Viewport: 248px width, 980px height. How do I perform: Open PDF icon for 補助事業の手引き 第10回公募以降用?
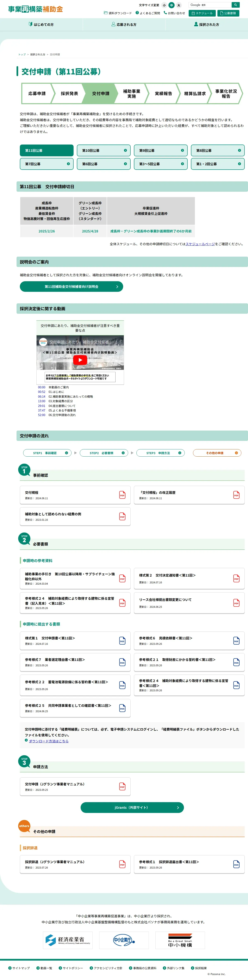122,579
